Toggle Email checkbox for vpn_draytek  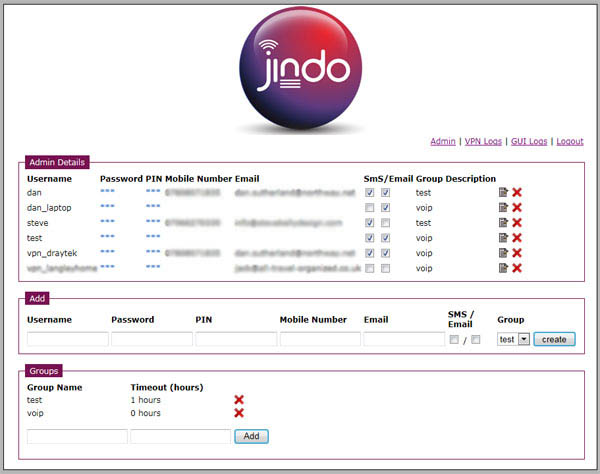pyautogui.click(x=385, y=253)
